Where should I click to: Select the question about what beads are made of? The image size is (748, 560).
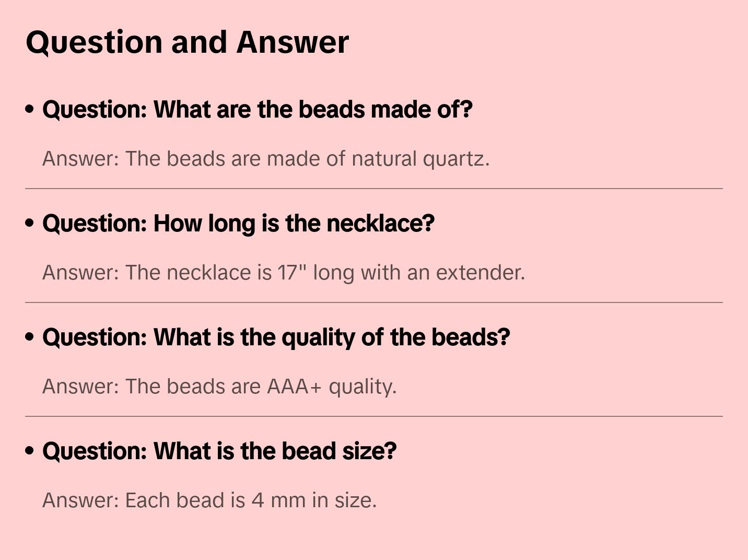click(257, 110)
